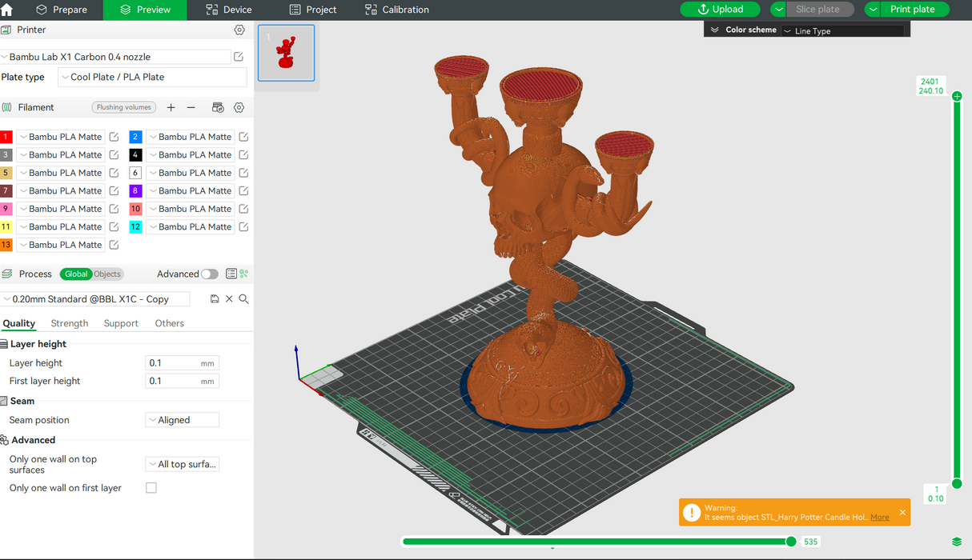Click the More link in warning

(879, 518)
